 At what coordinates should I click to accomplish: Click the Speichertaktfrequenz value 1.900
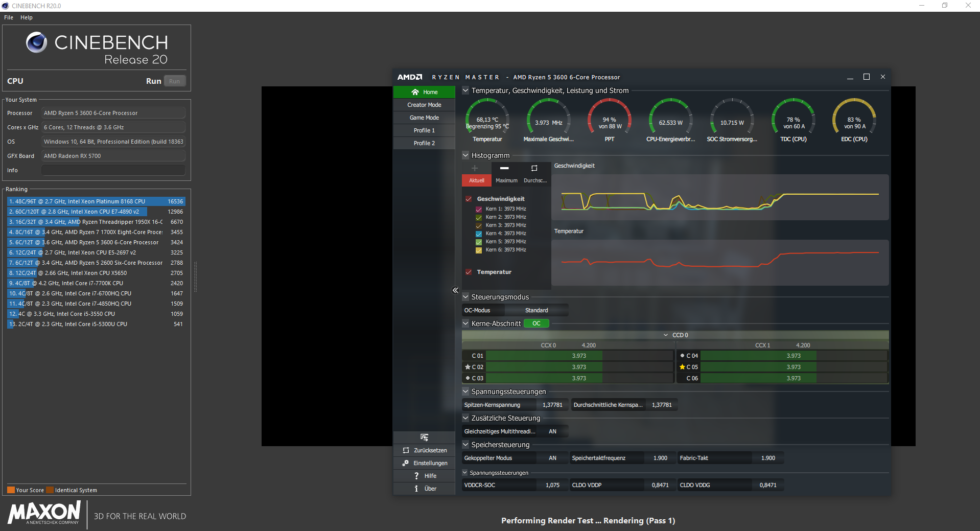(x=660, y=458)
